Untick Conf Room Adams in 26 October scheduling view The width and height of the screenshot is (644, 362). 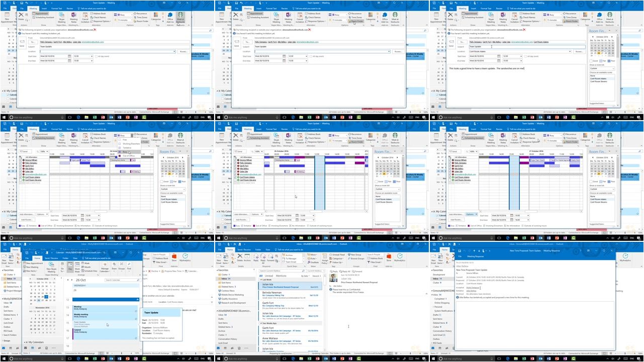coord(235,177)
